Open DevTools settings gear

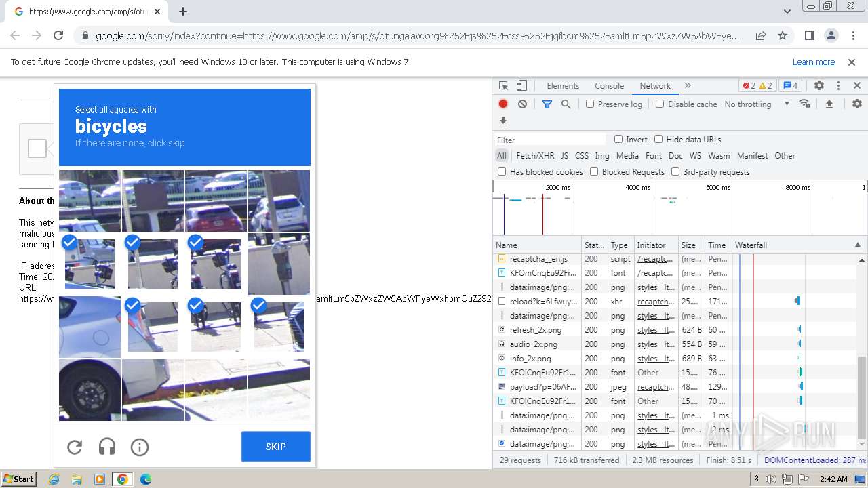coord(819,86)
